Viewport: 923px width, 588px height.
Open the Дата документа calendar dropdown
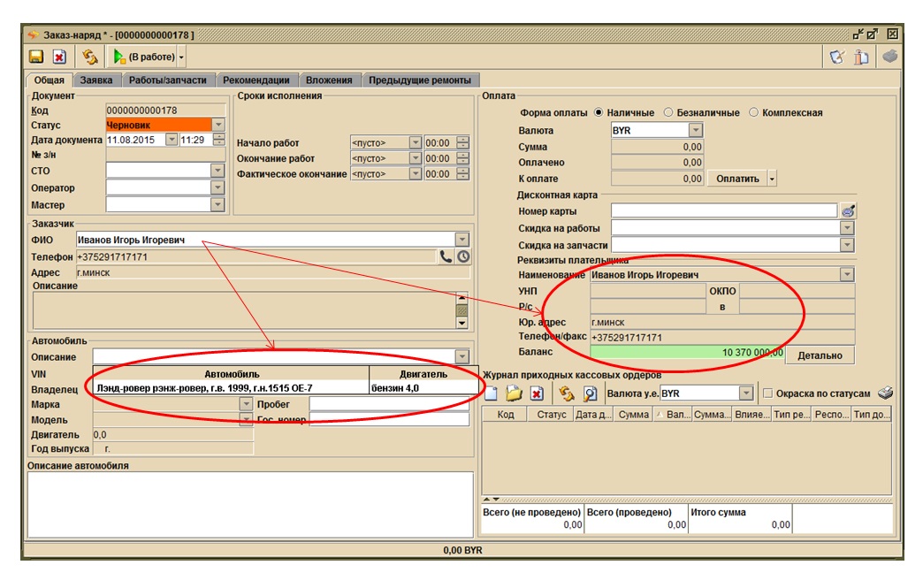tap(172, 140)
